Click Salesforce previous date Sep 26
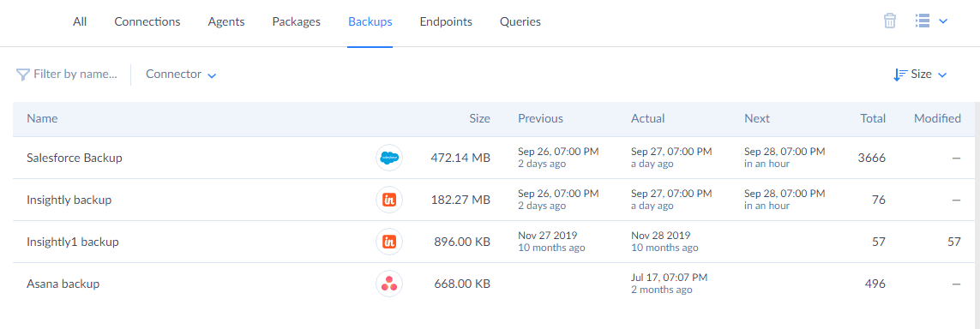 [558, 152]
